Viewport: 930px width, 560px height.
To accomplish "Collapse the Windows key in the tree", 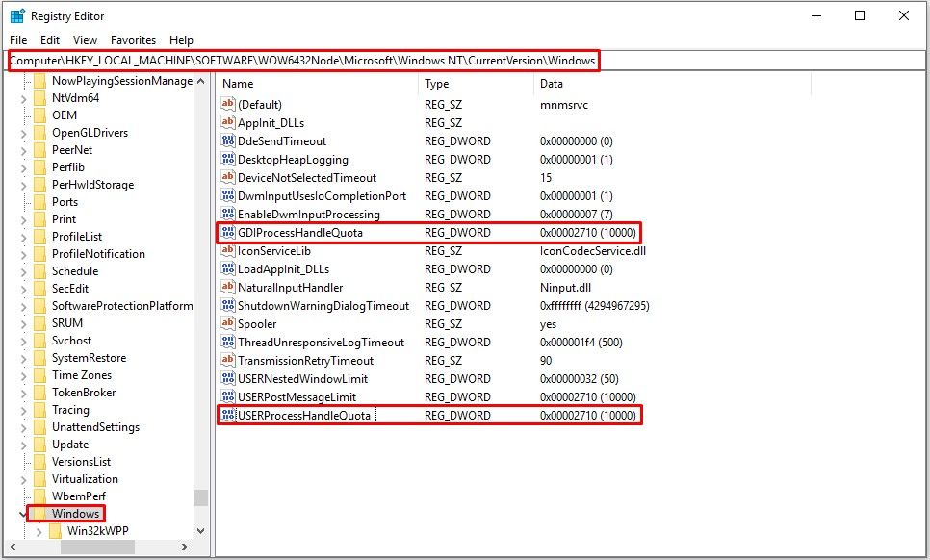I will 23,514.
